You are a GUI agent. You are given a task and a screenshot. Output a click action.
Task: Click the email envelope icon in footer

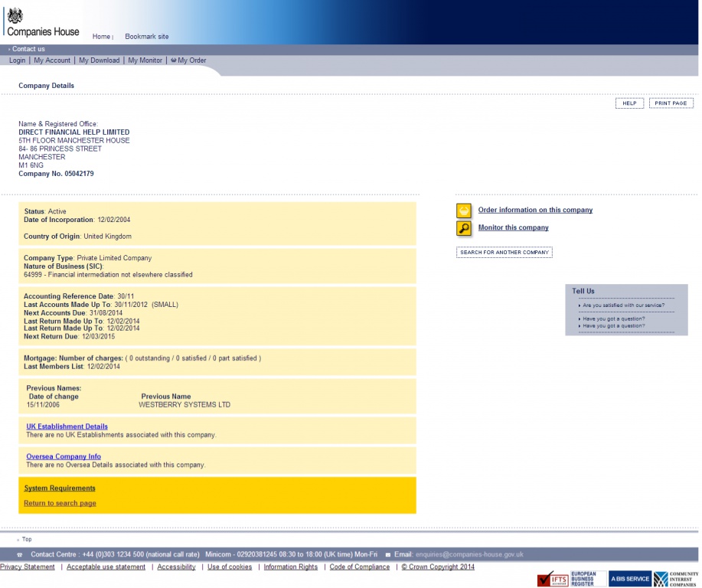pos(387,555)
